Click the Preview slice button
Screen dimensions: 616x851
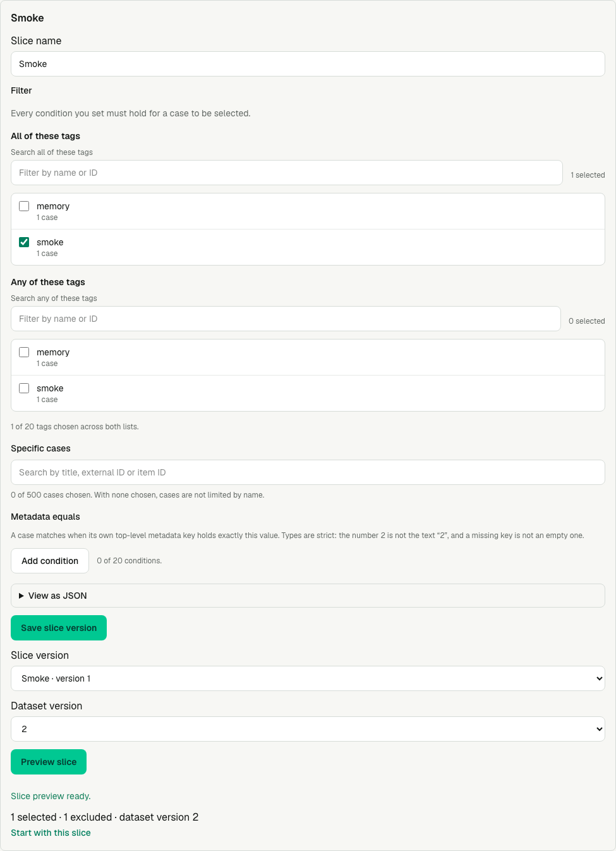49,762
